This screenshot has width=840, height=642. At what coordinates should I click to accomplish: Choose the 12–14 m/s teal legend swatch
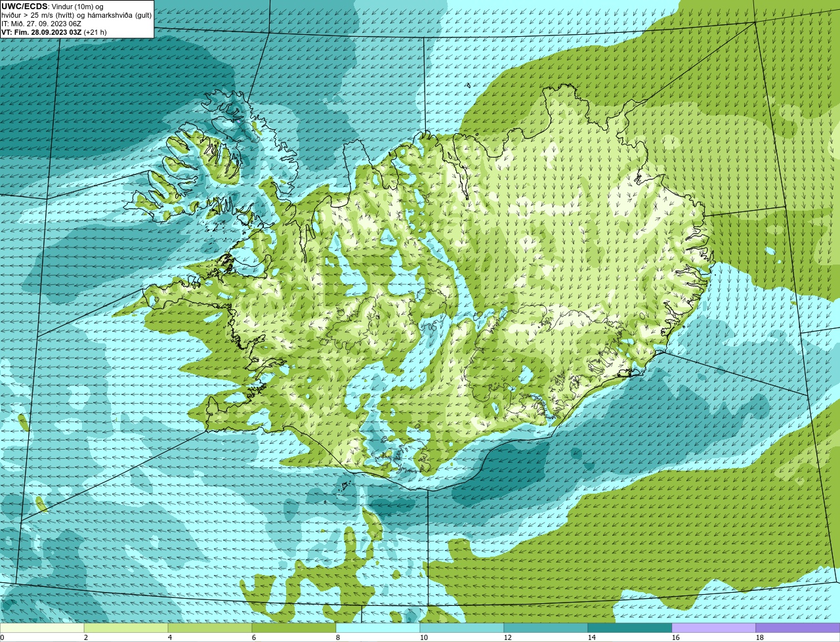(546, 628)
